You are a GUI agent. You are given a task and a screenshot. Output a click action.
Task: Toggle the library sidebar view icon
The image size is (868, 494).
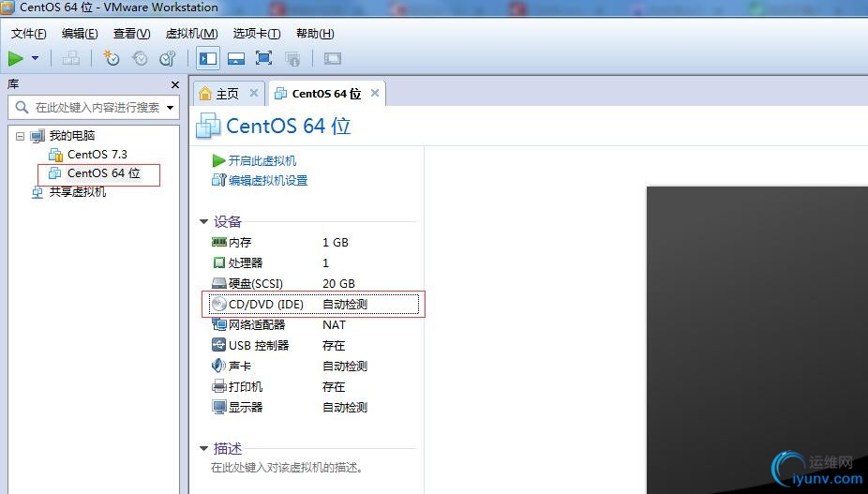click(x=207, y=58)
